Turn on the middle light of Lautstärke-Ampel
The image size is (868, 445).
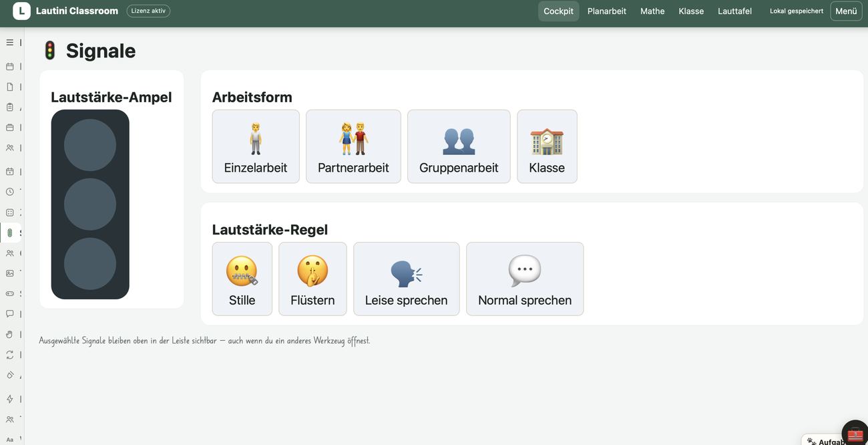90,204
